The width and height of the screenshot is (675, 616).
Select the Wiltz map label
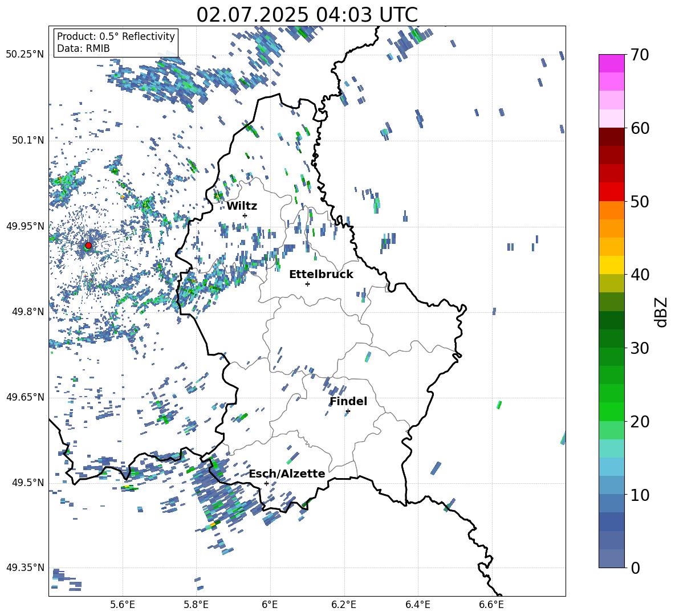242,206
